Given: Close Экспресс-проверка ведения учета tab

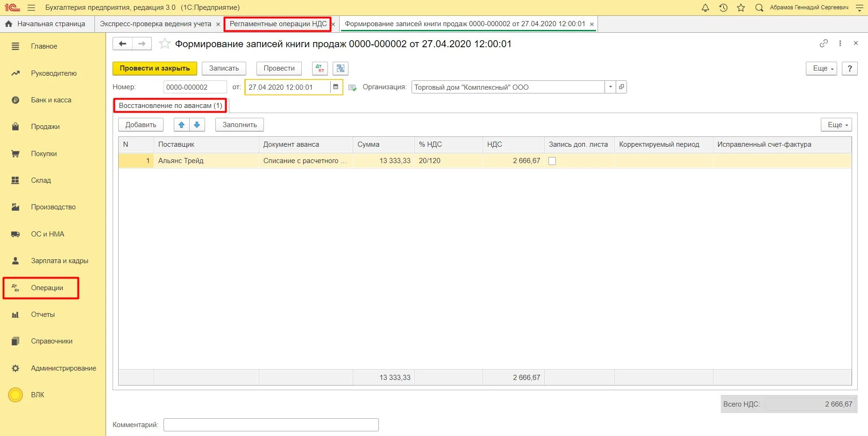Looking at the screenshot, I should click(x=218, y=24).
